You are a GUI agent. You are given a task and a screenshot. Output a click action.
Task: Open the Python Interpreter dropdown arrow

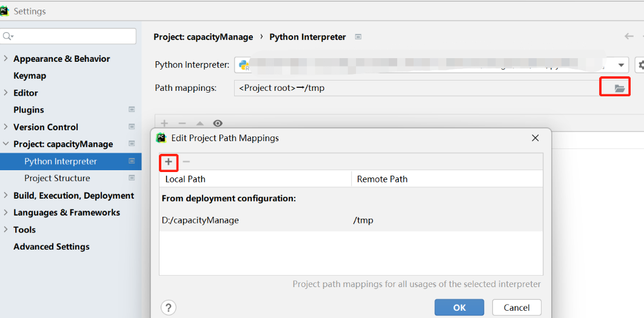pos(622,65)
